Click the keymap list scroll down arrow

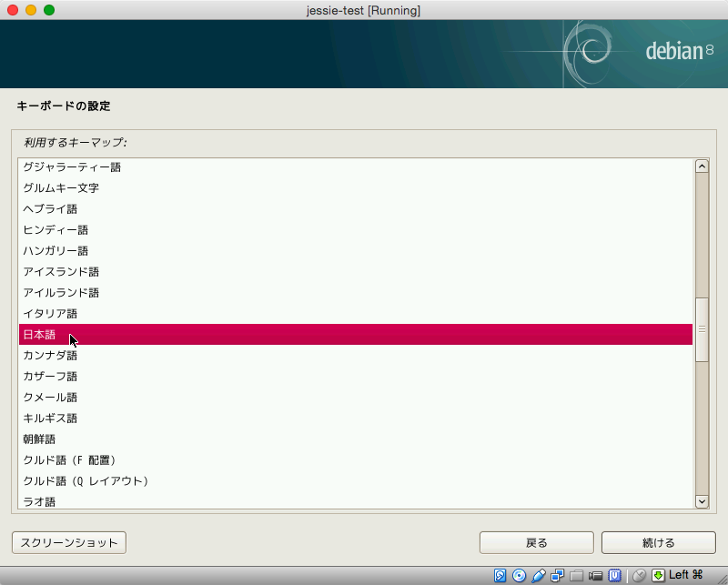[702, 501]
